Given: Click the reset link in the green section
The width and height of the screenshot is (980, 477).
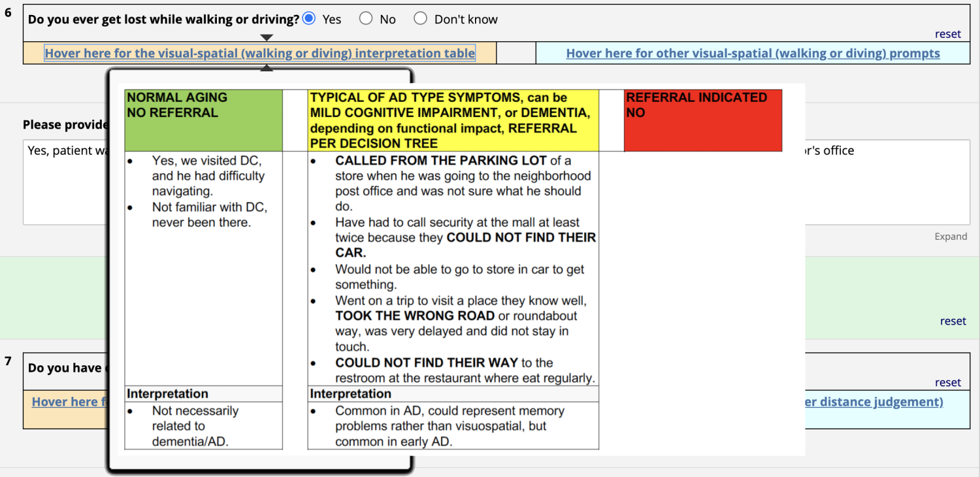Looking at the screenshot, I should click(953, 321).
